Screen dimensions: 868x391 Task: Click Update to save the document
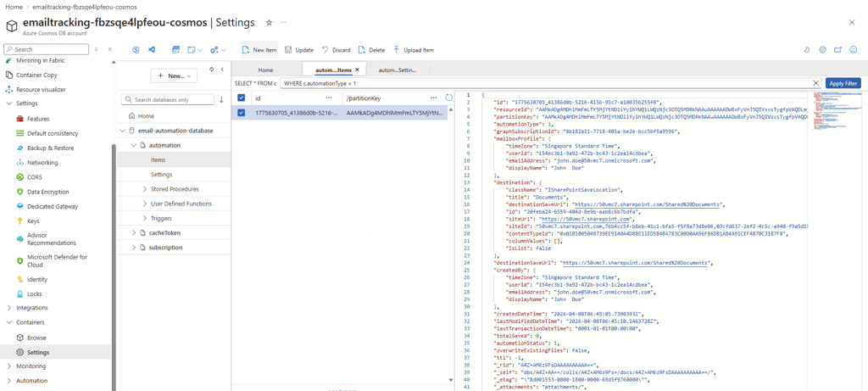(299, 50)
